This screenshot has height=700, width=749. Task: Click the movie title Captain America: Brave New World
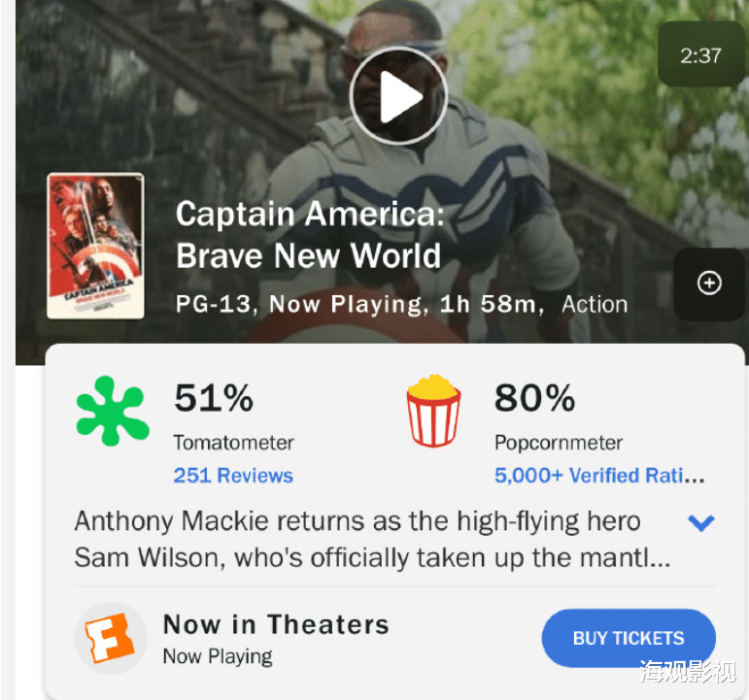pos(309,234)
